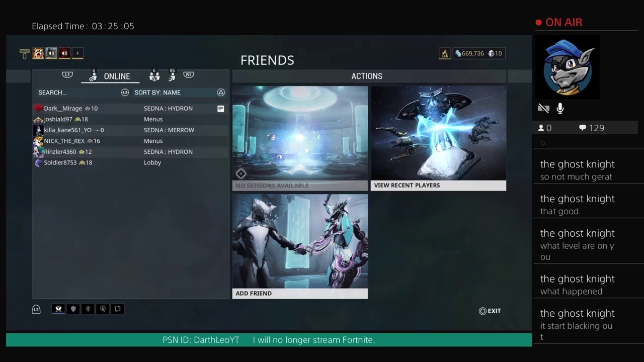Click the Elapsed Time stream counter
644x362 pixels.
point(83,26)
